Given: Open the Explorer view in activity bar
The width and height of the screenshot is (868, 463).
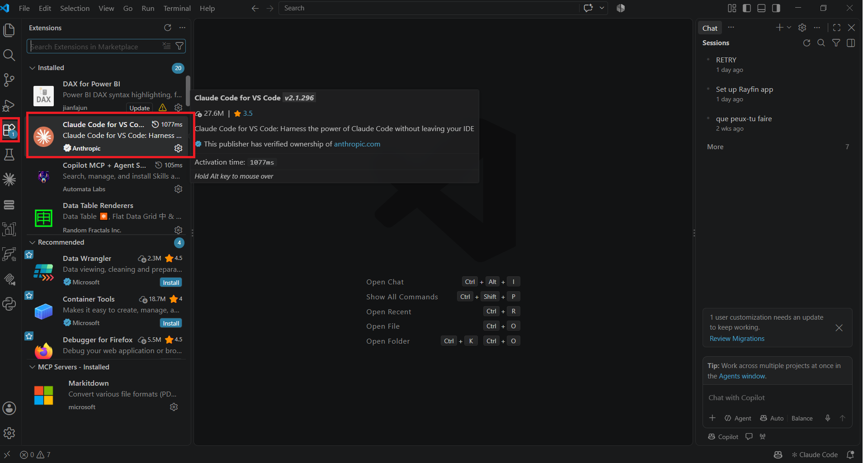Looking at the screenshot, I should pos(9,30).
